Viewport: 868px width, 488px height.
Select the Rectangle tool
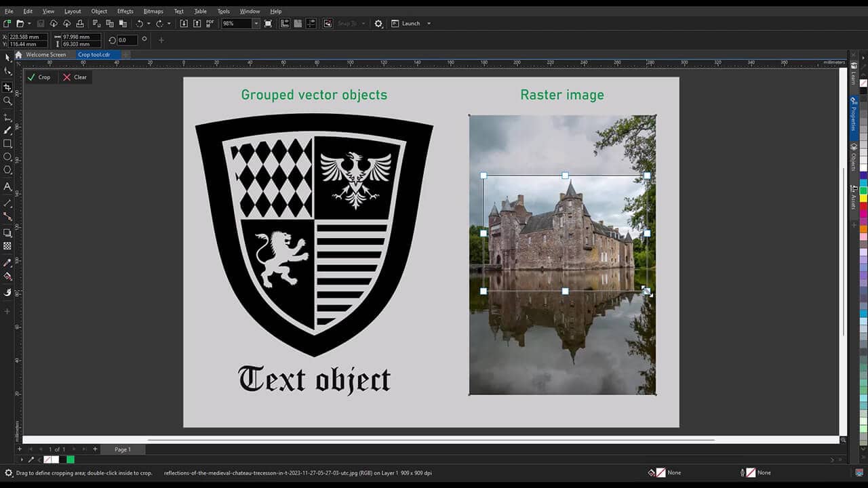[7, 144]
